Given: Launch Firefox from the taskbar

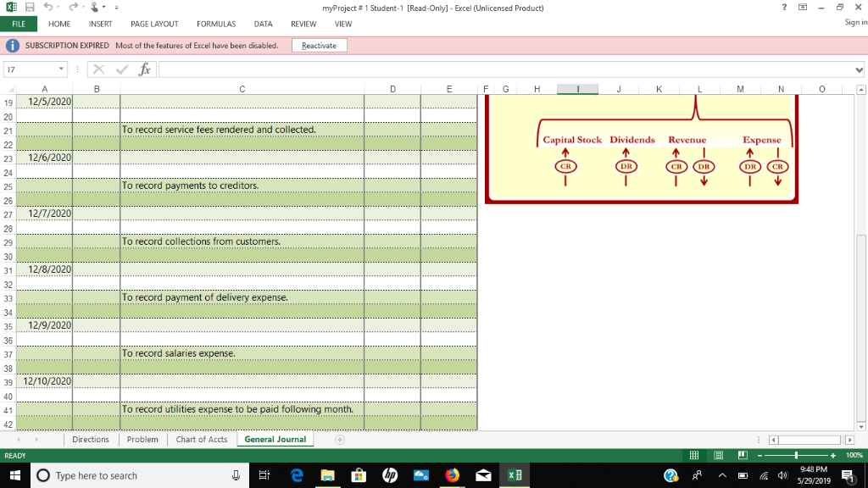Looking at the screenshot, I should point(452,475).
